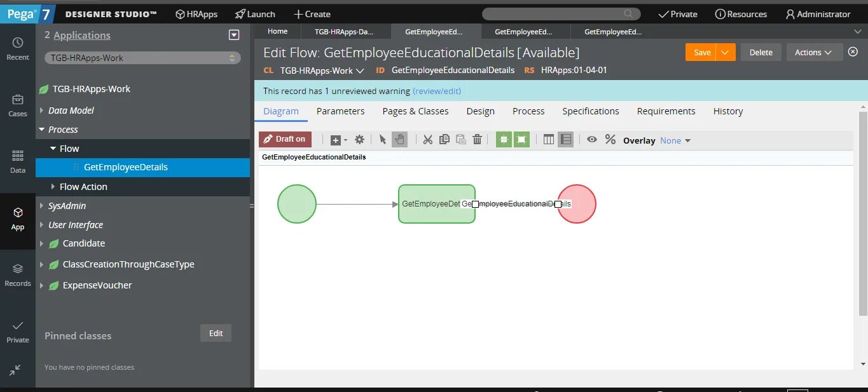868x392 pixels.
Task: Select the pointer arrow tool
Action: [x=382, y=140]
